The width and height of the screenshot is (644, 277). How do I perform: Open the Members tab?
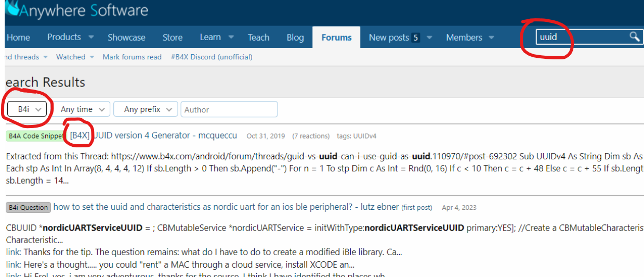[x=464, y=37]
